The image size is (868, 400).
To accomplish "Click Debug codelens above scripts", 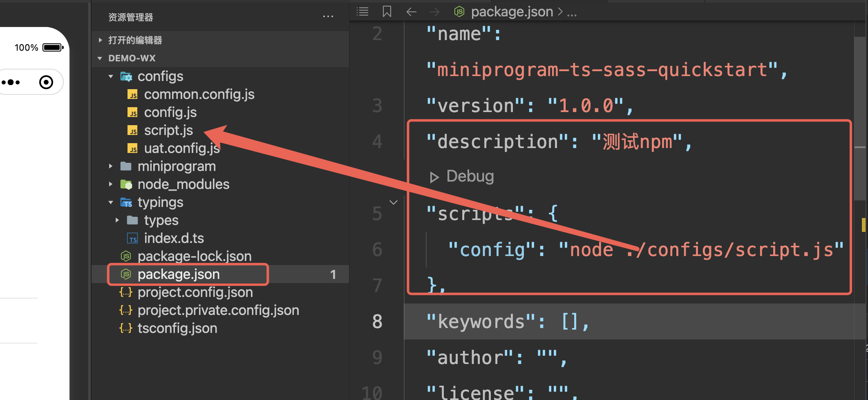I will coord(470,176).
